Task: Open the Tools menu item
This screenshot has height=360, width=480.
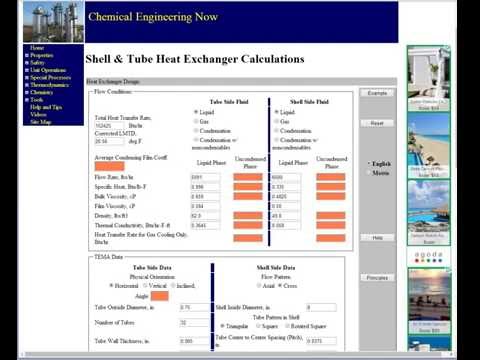Action: click(36, 100)
